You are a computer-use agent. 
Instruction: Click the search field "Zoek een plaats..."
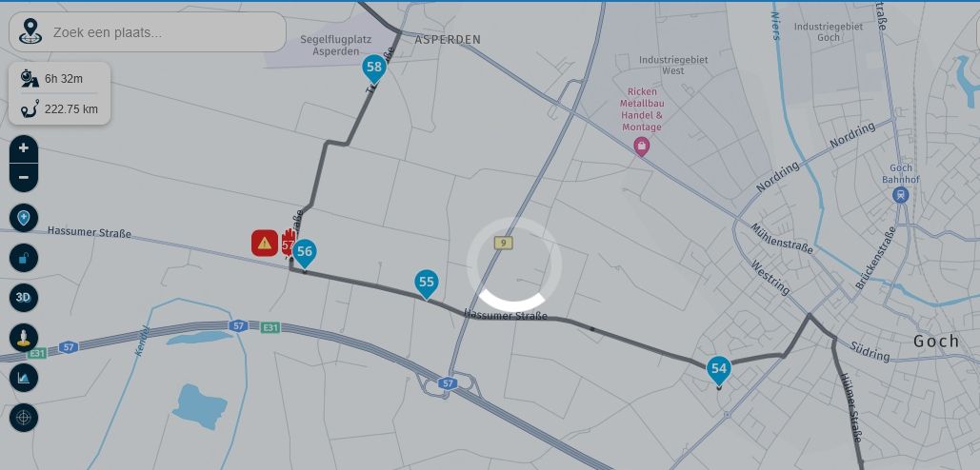point(166,32)
